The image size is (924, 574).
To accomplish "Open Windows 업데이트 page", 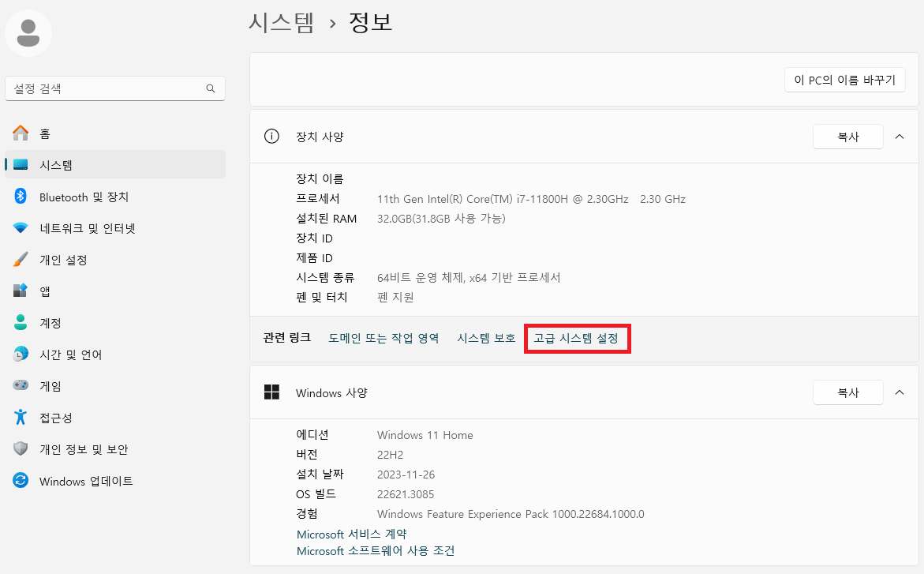I will point(115,481).
